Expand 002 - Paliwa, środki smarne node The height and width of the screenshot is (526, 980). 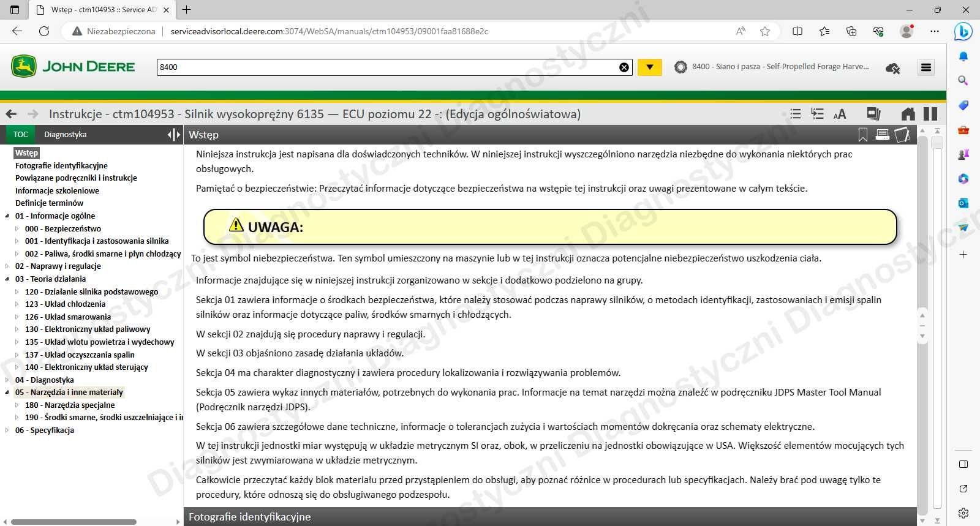[x=17, y=254]
